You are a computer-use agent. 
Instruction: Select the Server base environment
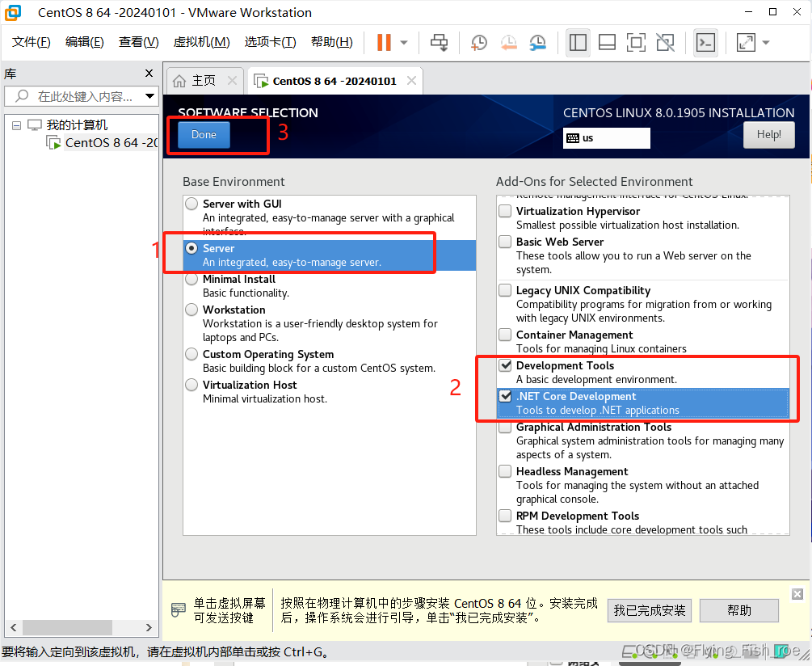191,248
